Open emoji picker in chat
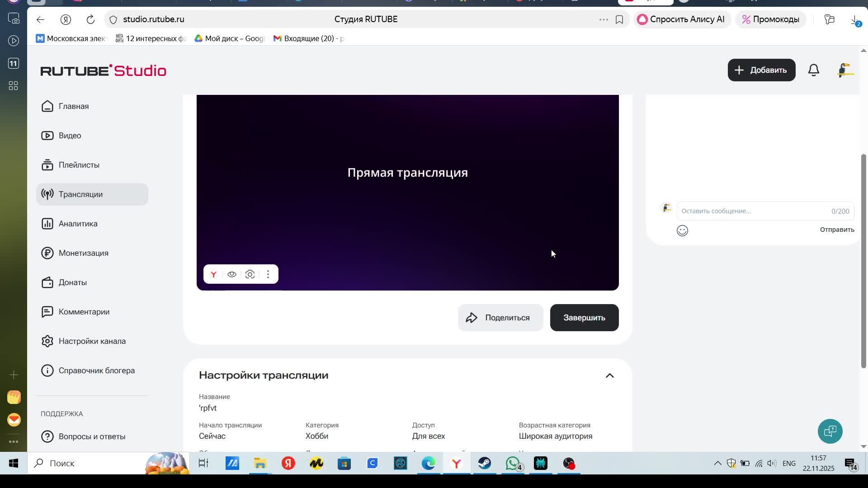Image resolution: width=868 pixels, height=488 pixels. [682, 231]
